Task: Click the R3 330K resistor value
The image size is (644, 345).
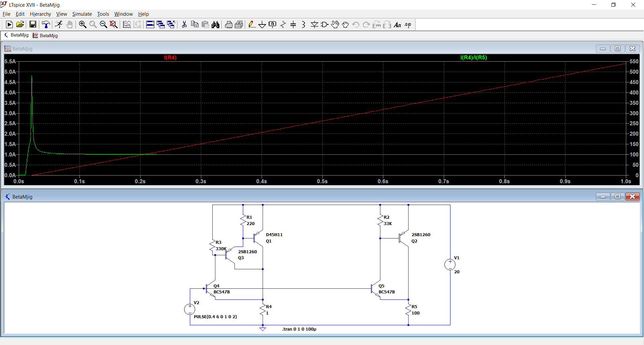Action: (x=221, y=249)
